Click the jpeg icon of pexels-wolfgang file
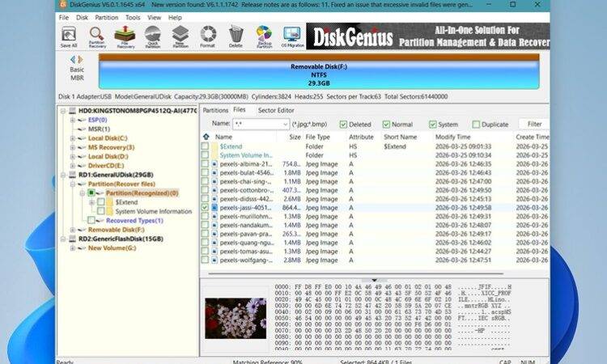 [x=214, y=260]
